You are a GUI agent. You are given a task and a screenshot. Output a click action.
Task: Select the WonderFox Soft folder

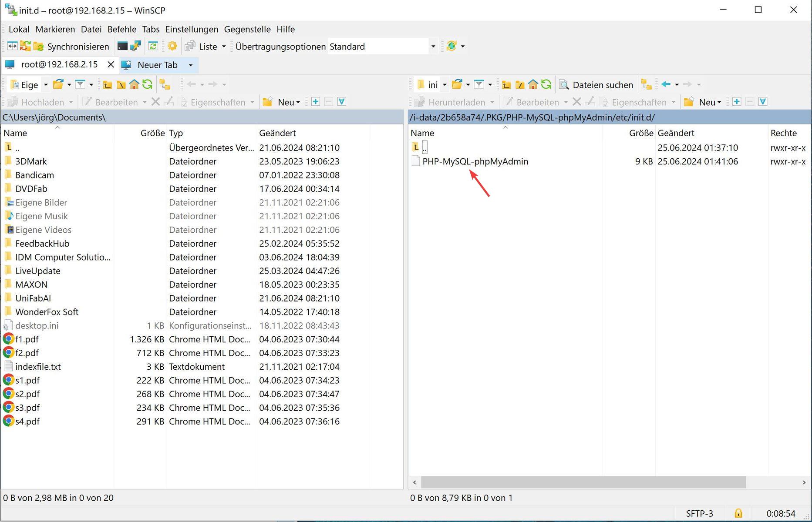[x=47, y=312]
